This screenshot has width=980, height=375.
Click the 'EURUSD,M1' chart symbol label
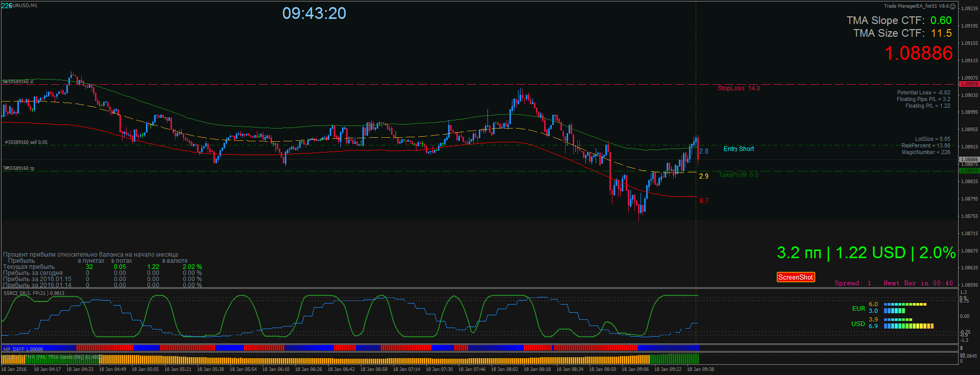23,6
